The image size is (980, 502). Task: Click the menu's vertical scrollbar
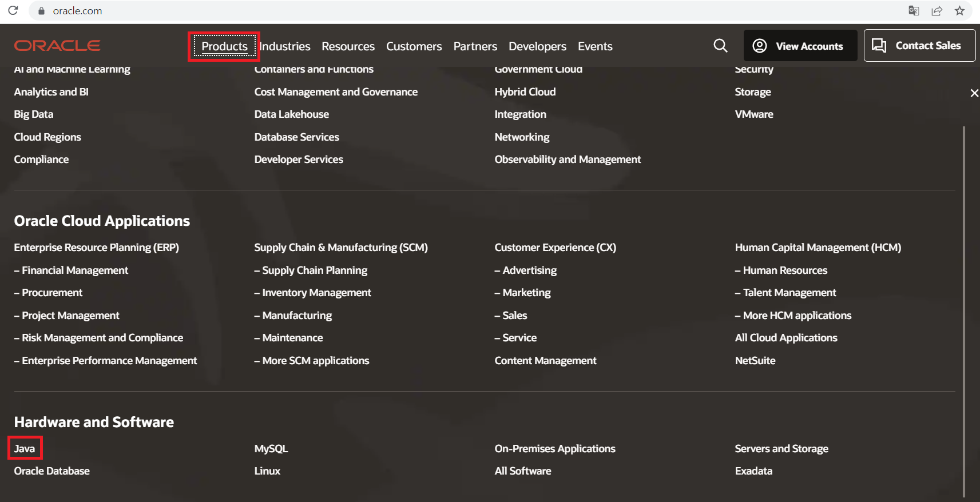(x=964, y=312)
